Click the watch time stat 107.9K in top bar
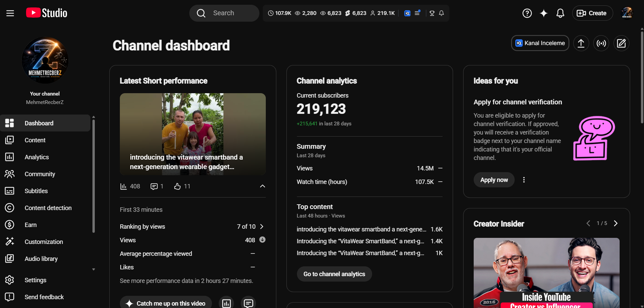Viewport: 644px width, 308px height. pos(280,13)
